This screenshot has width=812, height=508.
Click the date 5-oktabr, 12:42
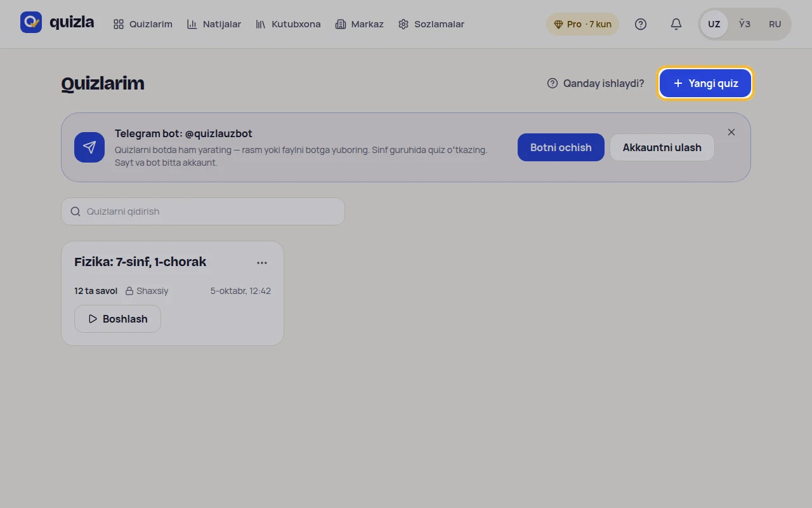point(240,291)
